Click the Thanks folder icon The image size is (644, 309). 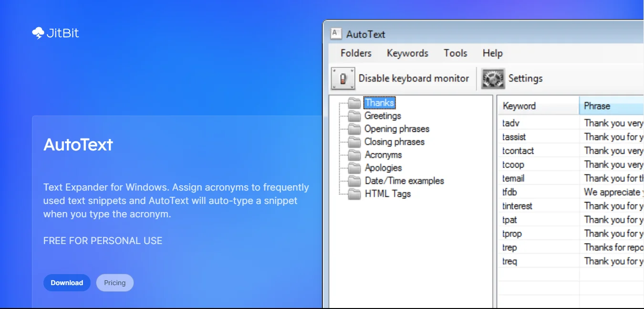pyautogui.click(x=354, y=103)
